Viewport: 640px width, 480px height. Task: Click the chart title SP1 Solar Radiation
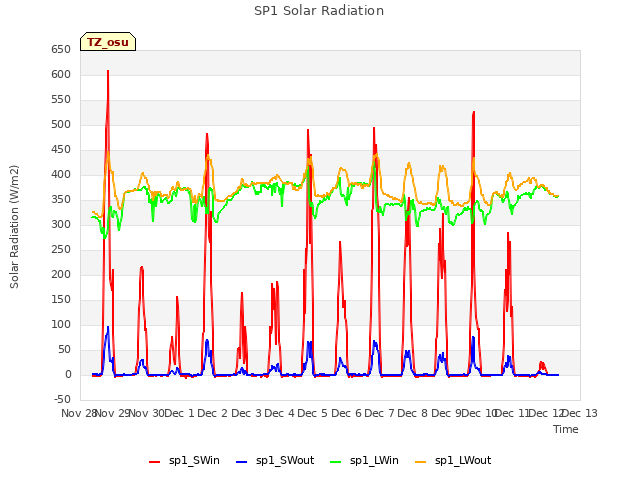(x=319, y=11)
